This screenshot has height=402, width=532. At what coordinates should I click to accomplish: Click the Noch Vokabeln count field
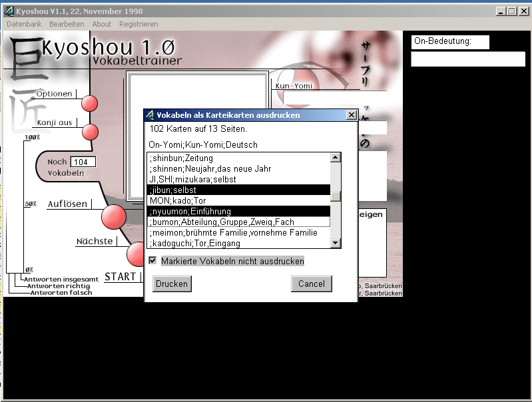[83, 162]
